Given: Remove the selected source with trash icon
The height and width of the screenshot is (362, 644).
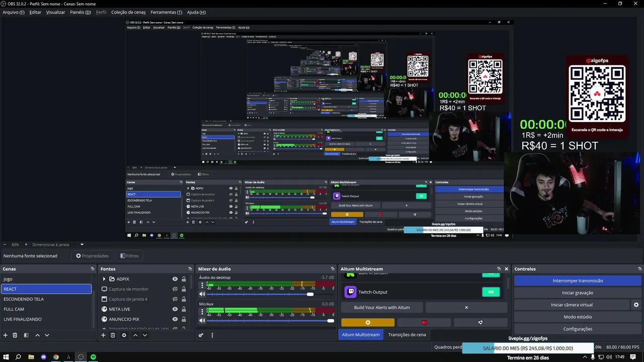Looking at the screenshot, I should point(113,335).
